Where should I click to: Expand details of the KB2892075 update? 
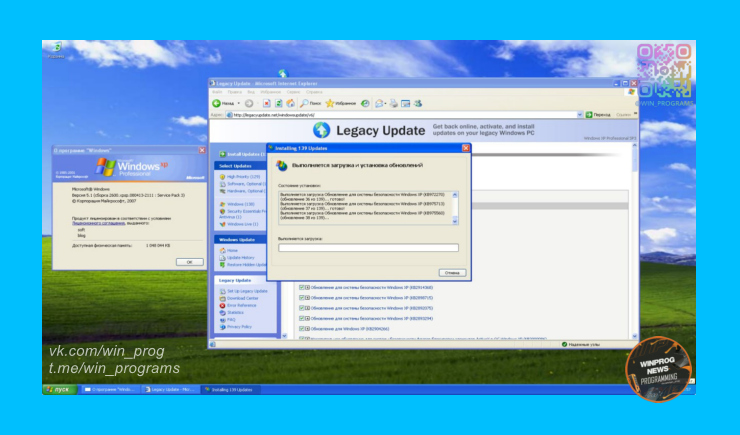307,308
